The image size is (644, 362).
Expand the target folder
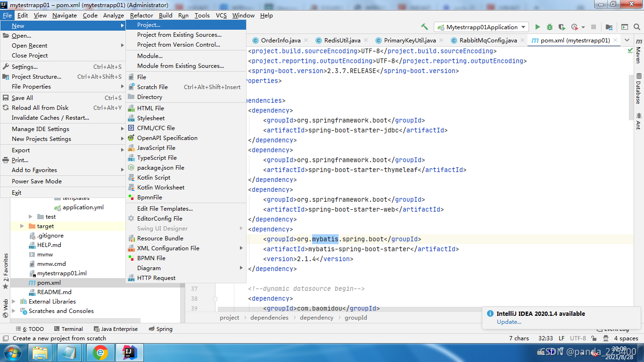click(x=22, y=226)
